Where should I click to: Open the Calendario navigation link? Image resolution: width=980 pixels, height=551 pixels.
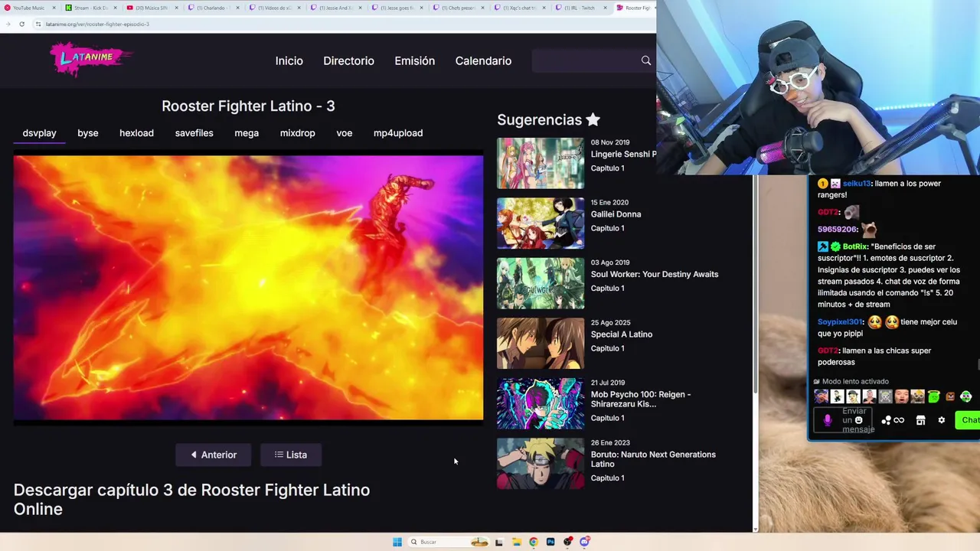[483, 61]
